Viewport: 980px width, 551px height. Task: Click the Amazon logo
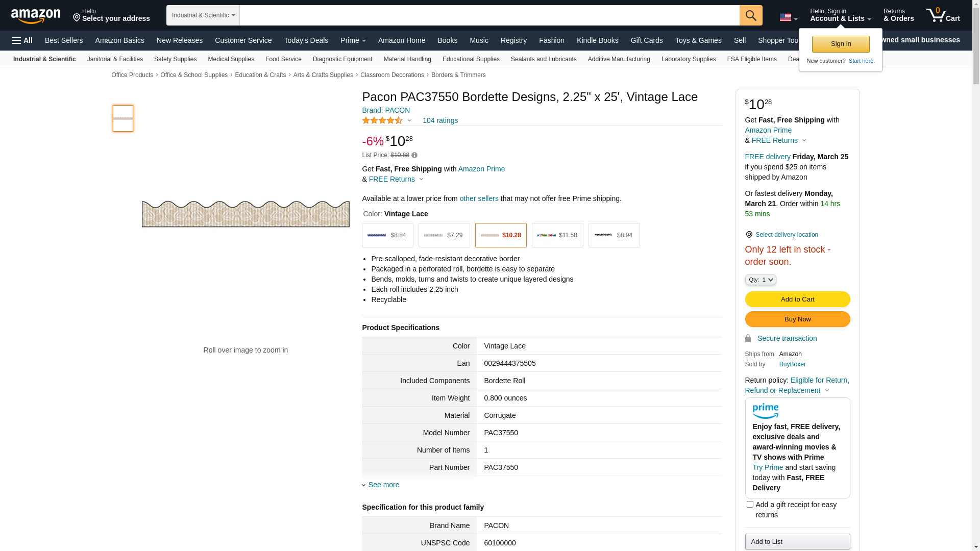pyautogui.click(x=36, y=16)
